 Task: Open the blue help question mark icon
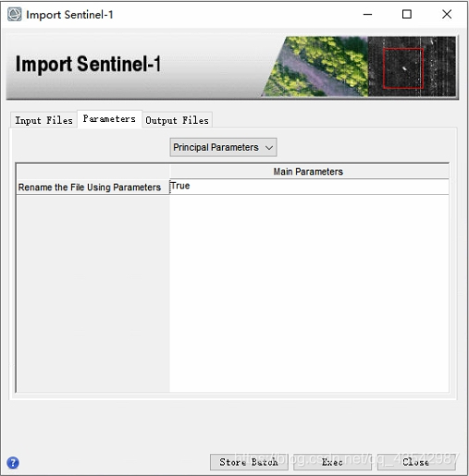[13, 462]
